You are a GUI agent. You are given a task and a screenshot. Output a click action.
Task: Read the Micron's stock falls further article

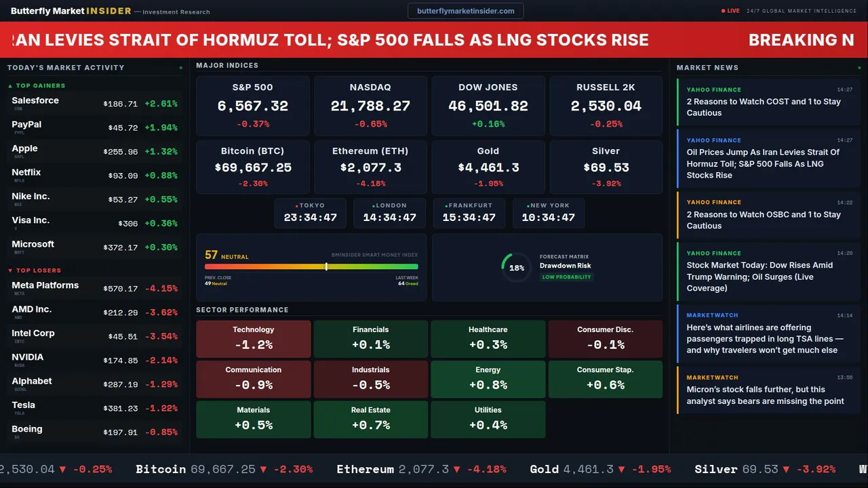click(765, 395)
